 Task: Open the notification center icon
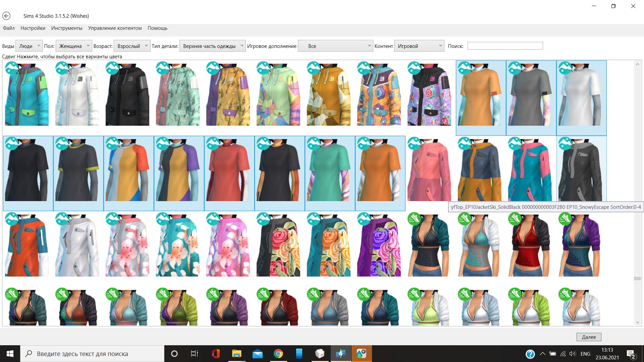pos(631,354)
